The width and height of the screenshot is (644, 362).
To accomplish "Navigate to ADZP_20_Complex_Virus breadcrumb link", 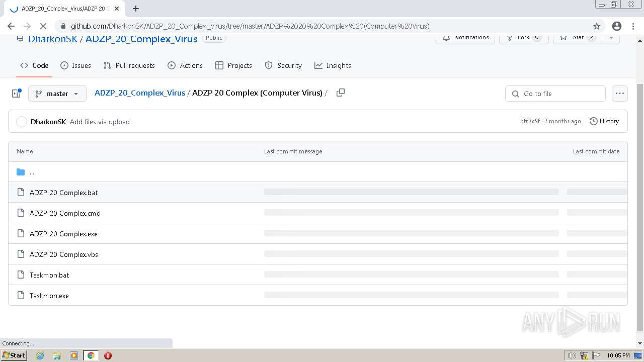I will pos(140,93).
